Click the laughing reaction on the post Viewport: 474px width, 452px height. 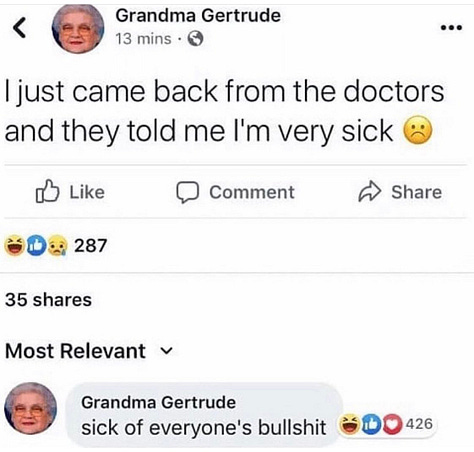coord(14,245)
